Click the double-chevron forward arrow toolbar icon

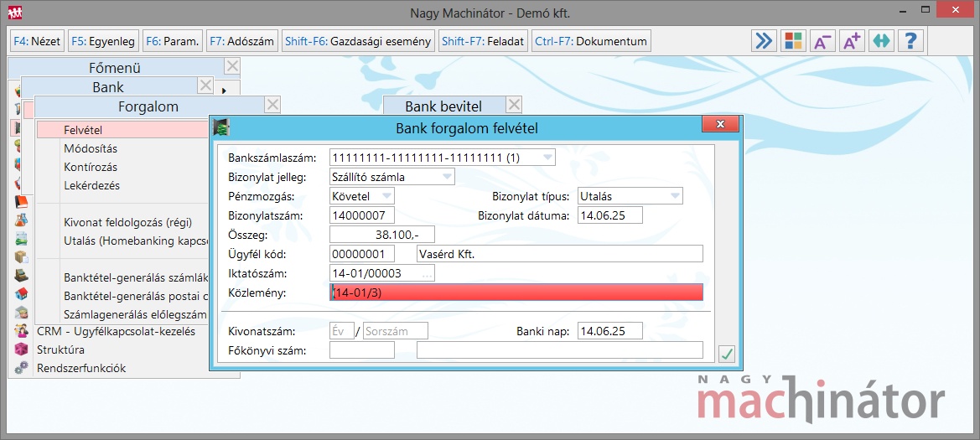coord(764,41)
